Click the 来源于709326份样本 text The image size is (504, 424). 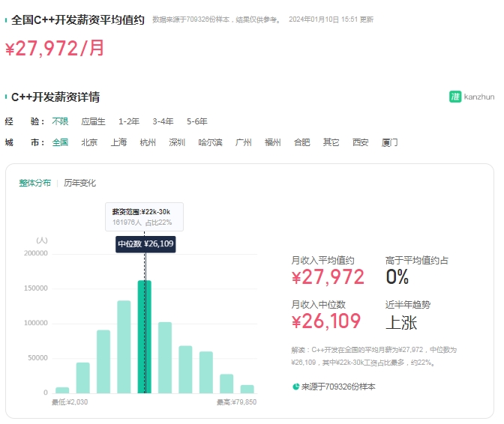338,387
